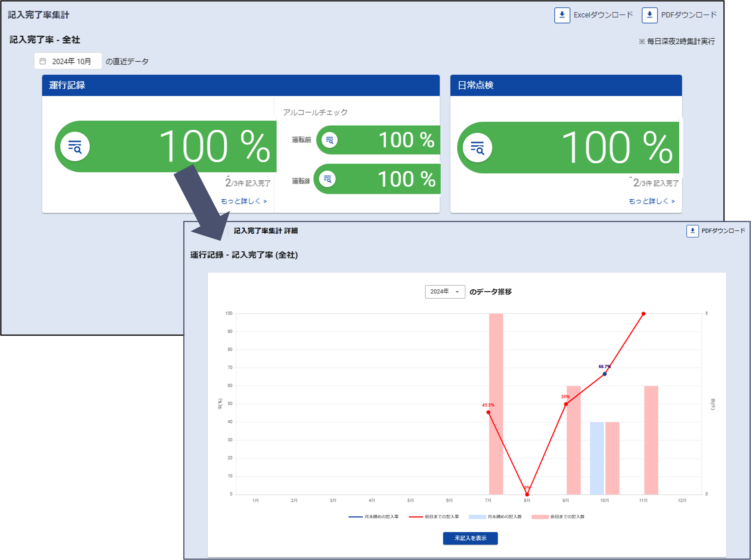
Task: Click the 12月 axis label
Action: (x=682, y=500)
